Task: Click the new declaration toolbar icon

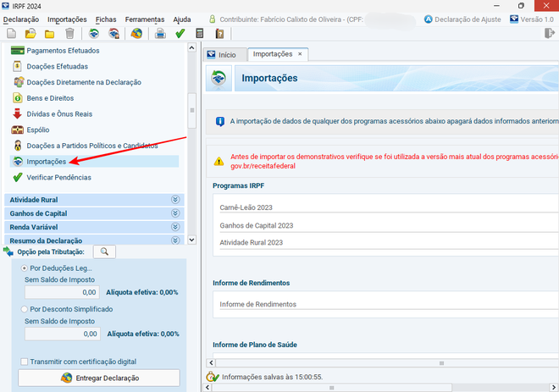Action: click(11, 34)
